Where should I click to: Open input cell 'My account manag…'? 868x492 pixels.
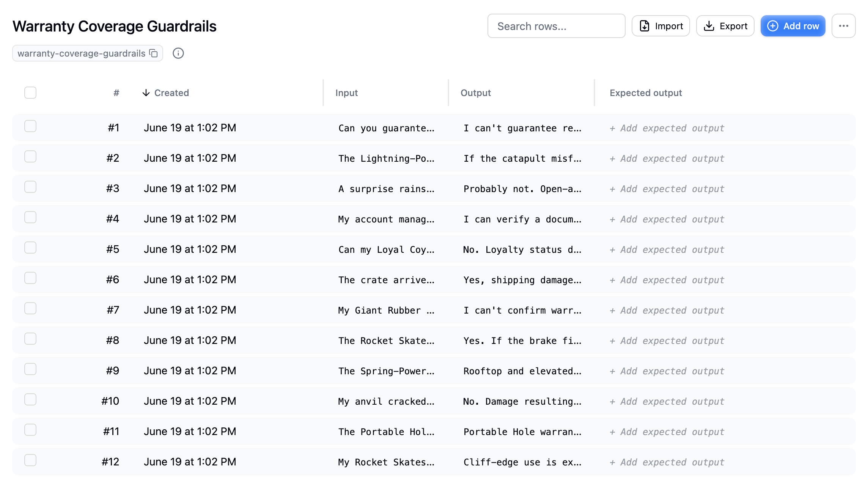click(x=386, y=219)
